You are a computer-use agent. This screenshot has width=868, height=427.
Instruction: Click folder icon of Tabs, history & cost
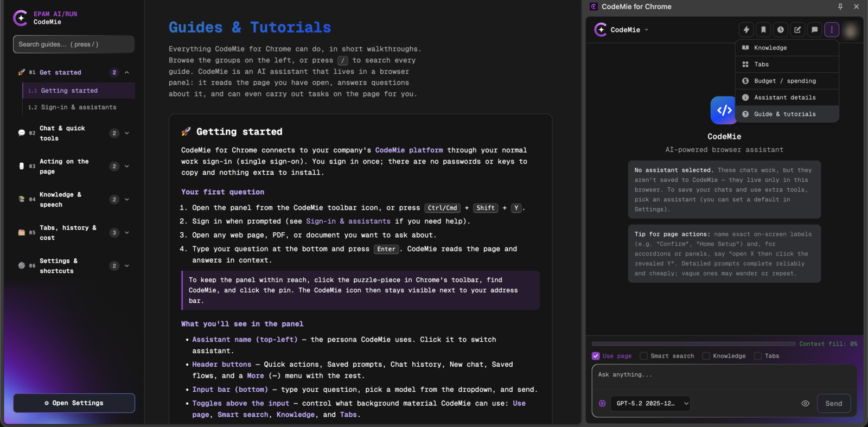coord(22,232)
